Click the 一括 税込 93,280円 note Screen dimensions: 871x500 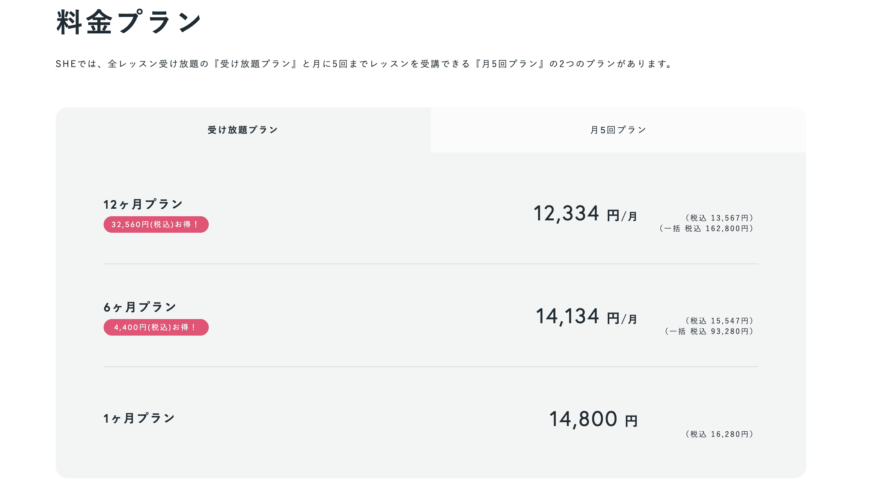pyautogui.click(x=709, y=331)
